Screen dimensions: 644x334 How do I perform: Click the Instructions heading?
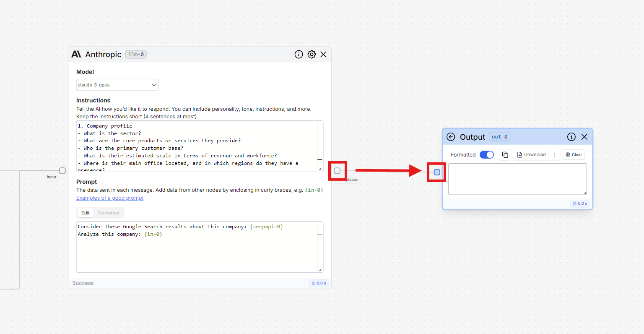click(x=93, y=100)
